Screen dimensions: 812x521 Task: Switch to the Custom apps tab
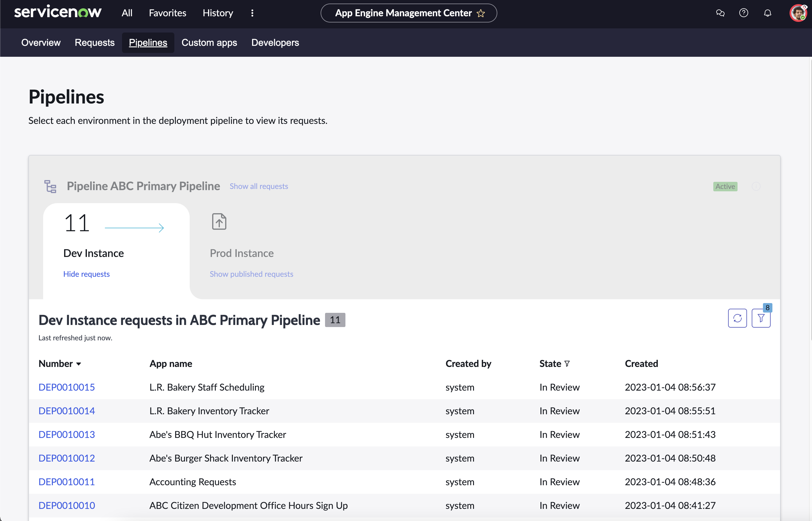(x=209, y=43)
